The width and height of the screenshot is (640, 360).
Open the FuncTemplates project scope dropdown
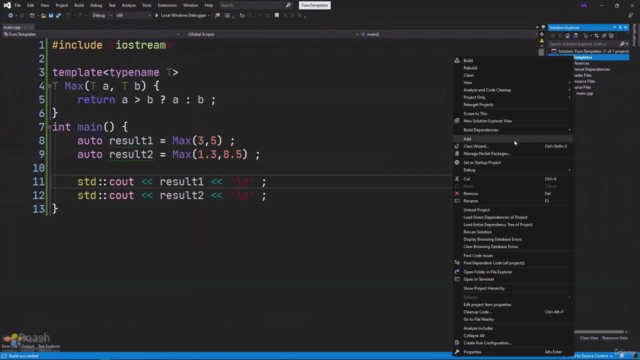pos(91,34)
